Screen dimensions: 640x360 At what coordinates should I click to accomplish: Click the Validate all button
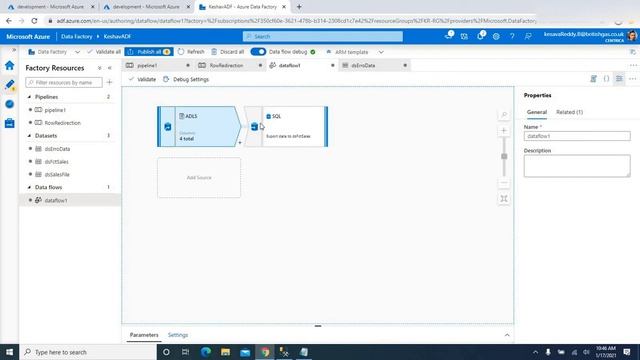[104, 52]
